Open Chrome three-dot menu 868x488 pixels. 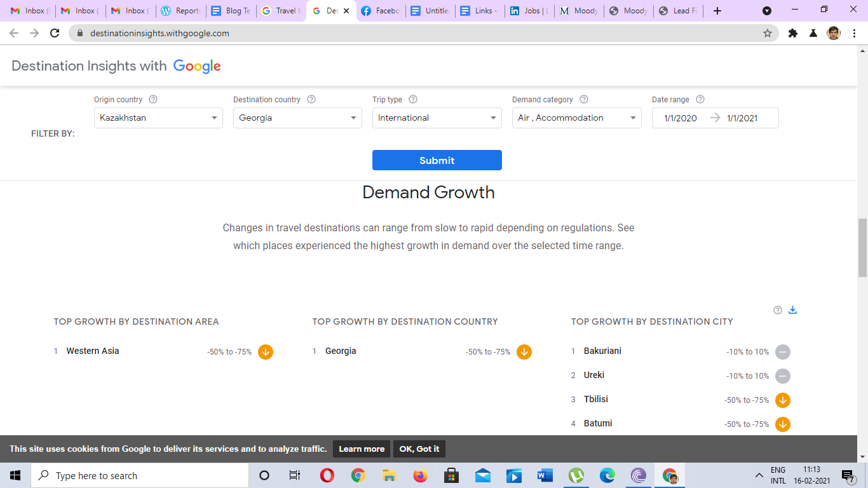(855, 33)
